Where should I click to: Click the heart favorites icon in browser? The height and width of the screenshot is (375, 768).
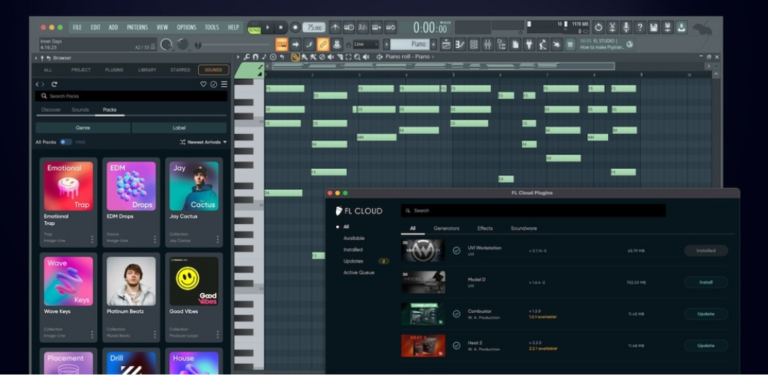click(203, 84)
